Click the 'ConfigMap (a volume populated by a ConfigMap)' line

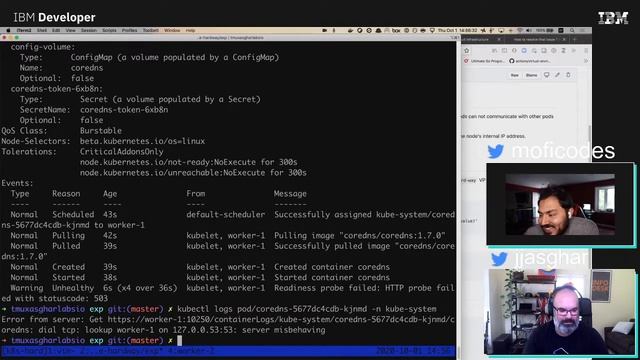(175, 57)
